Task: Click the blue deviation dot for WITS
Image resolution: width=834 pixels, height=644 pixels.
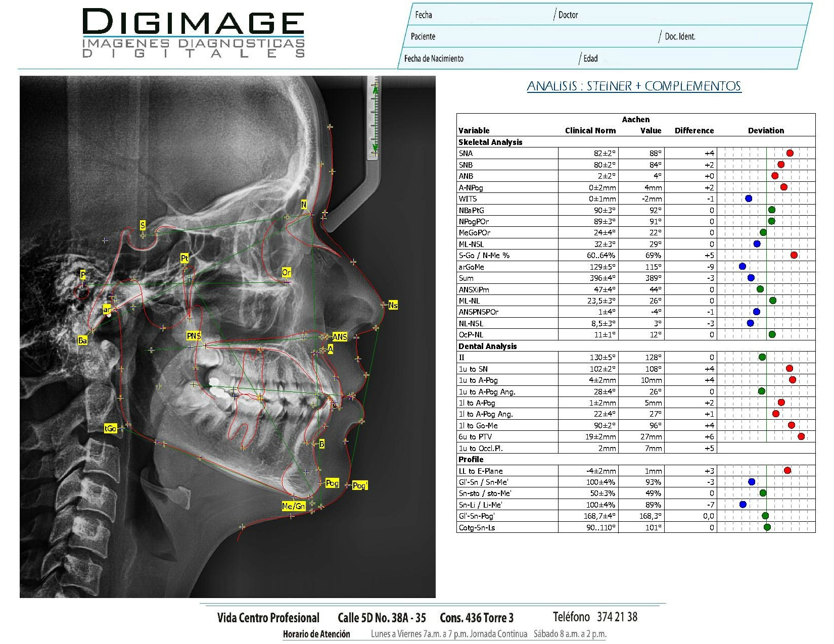Action: coord(749,199)
